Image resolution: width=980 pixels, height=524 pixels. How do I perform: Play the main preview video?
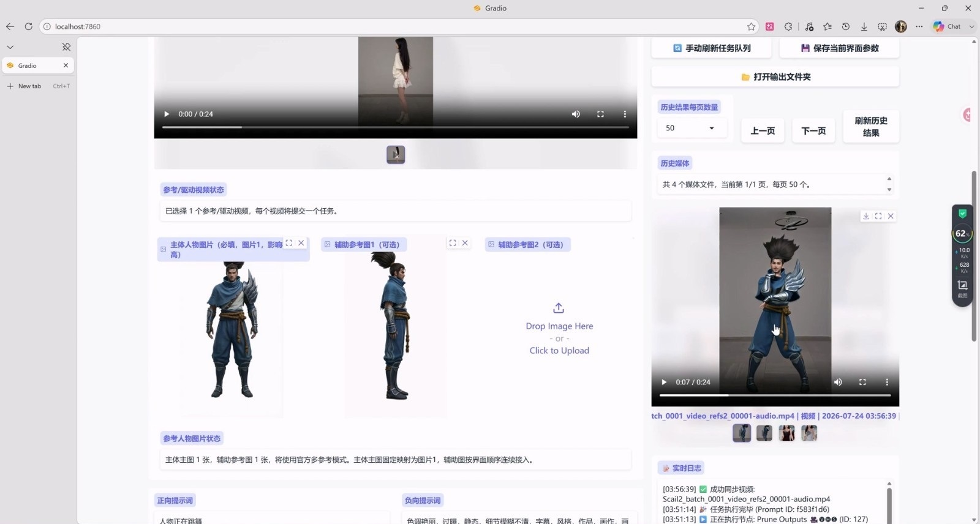click(167, 114)
